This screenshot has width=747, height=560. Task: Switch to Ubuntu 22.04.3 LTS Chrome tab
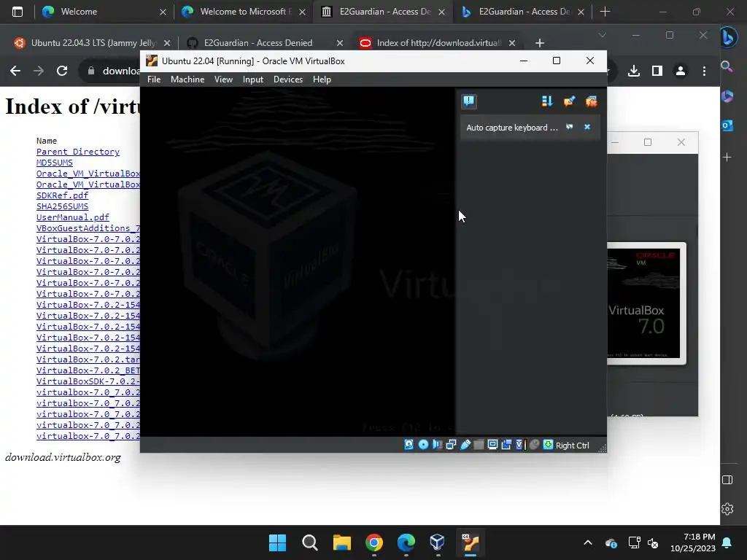tap(93, 43)
